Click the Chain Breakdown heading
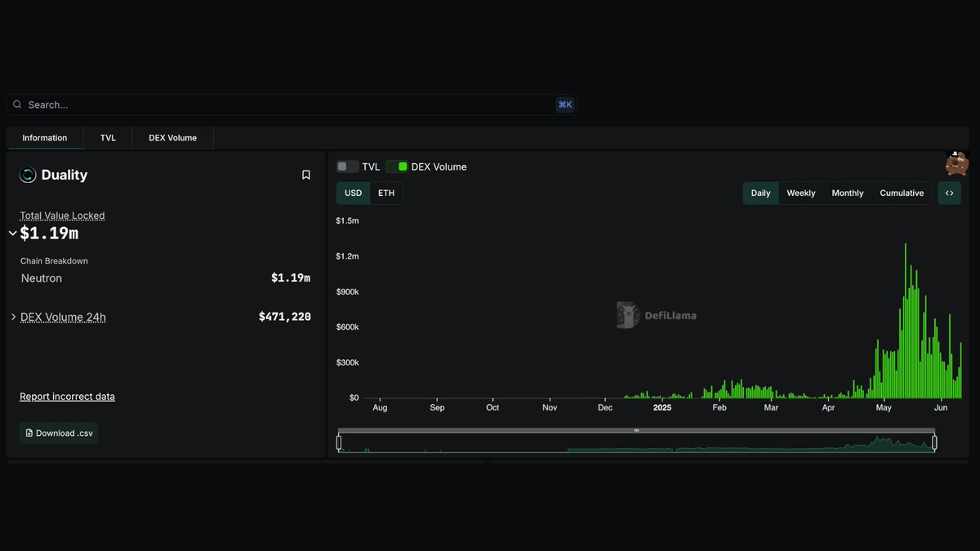Screen dimensions: 980x551 point(54,261)
